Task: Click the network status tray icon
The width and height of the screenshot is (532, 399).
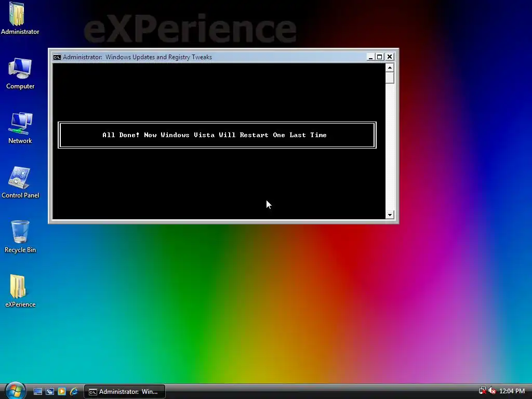Action: [x=482, y=391]
